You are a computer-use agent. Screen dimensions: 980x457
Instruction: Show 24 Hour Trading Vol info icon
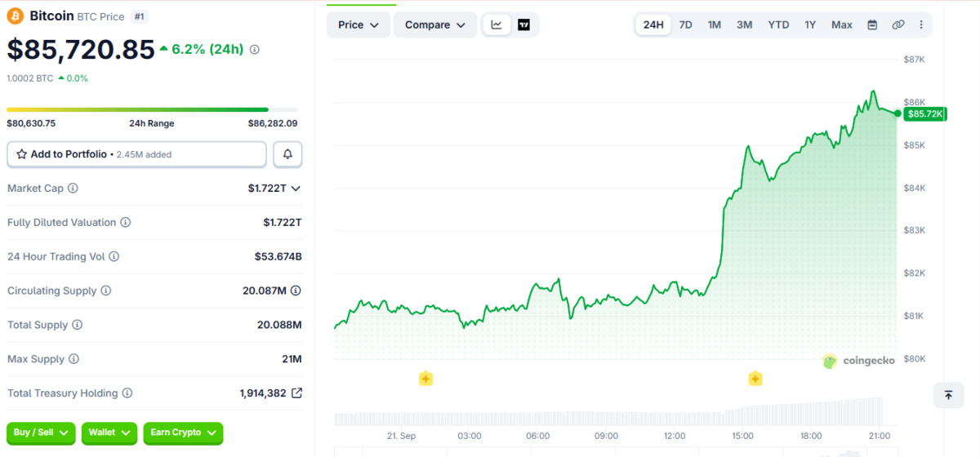114,257
